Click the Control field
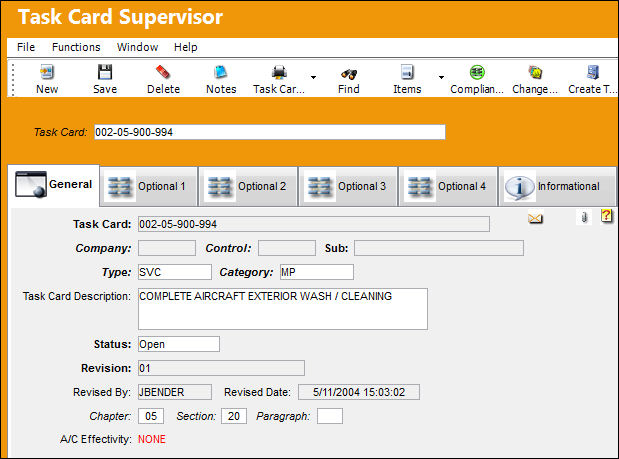 click(287, 248)
